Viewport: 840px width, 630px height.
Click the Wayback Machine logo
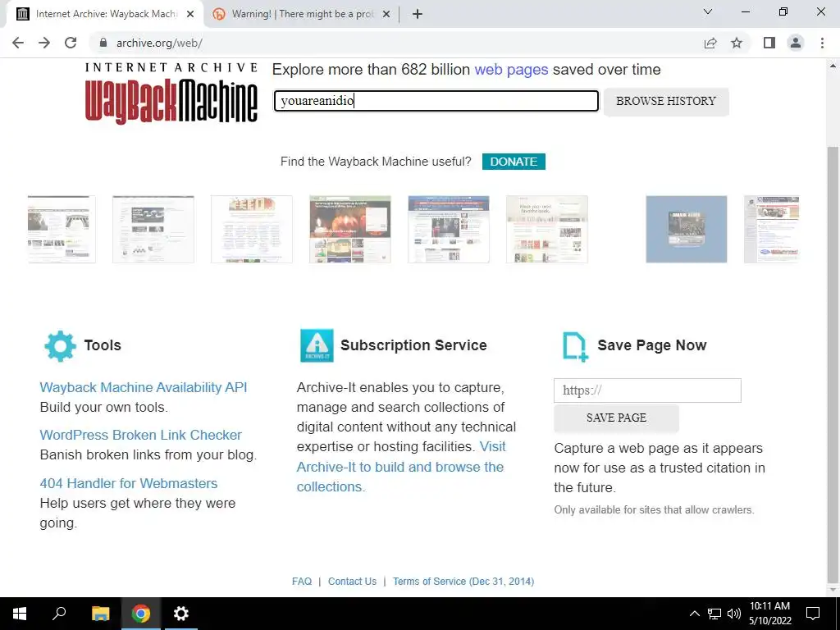pos(171,94)
